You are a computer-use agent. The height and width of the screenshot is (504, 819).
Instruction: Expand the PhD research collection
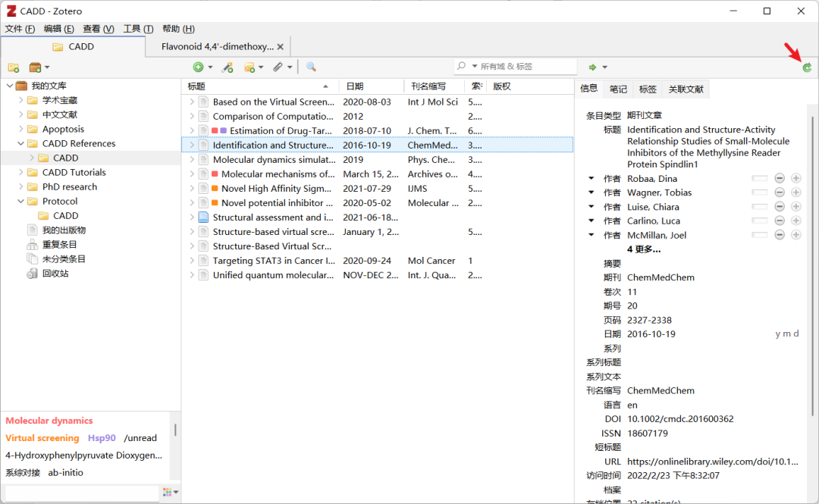click(x=21, y=187)
